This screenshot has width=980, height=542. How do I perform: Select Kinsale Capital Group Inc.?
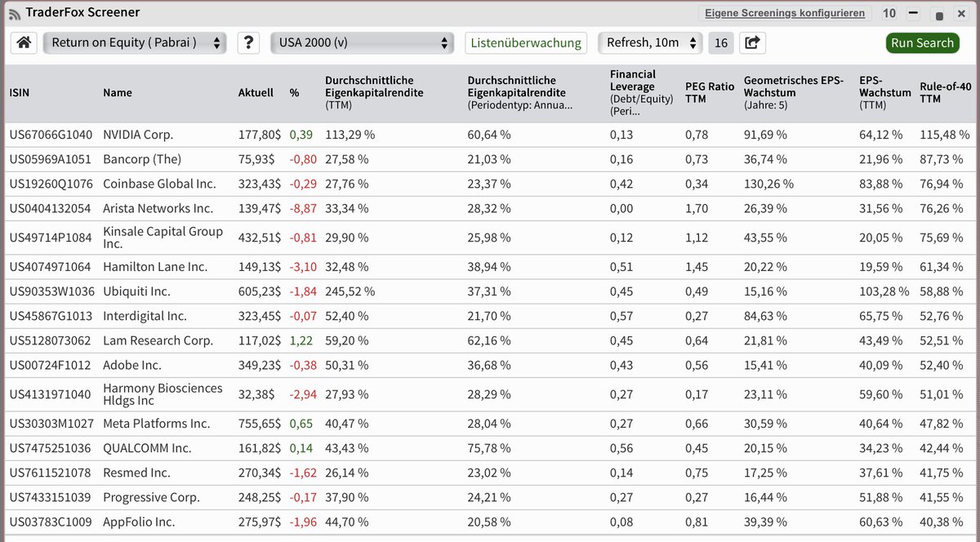[x=163, y=238]
